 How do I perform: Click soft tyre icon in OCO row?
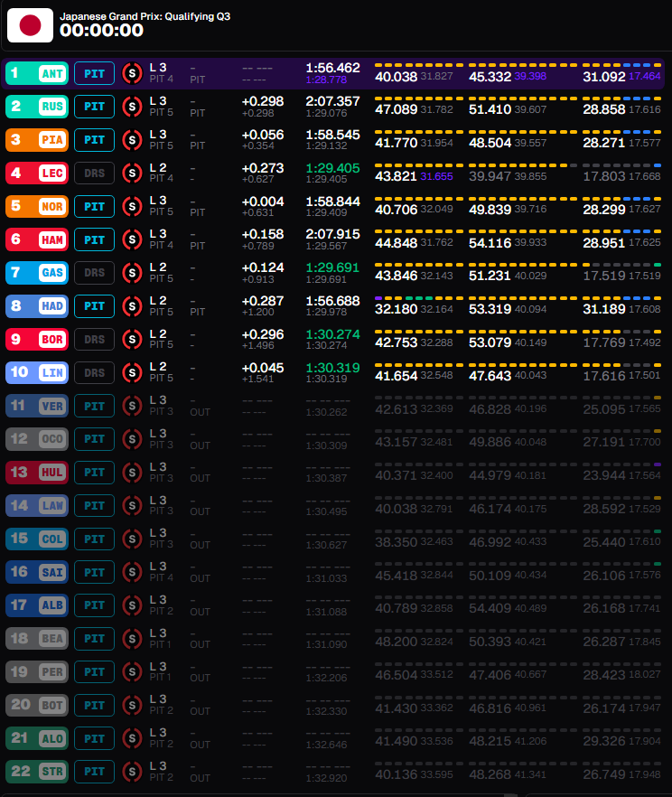[x=132, y=439]
